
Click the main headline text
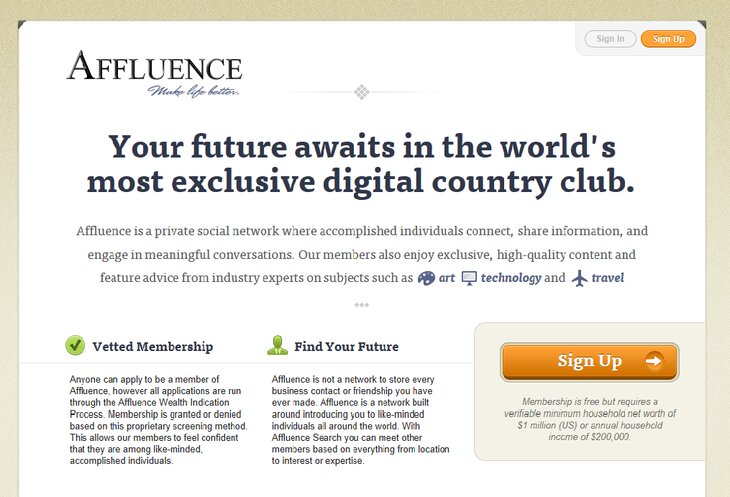(x=361, y=164)
